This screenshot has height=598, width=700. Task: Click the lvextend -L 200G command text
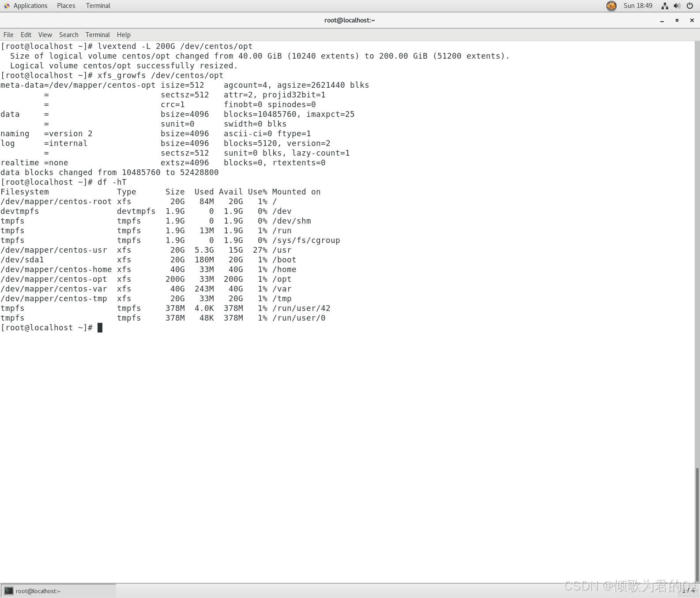(x=175, y=46)
